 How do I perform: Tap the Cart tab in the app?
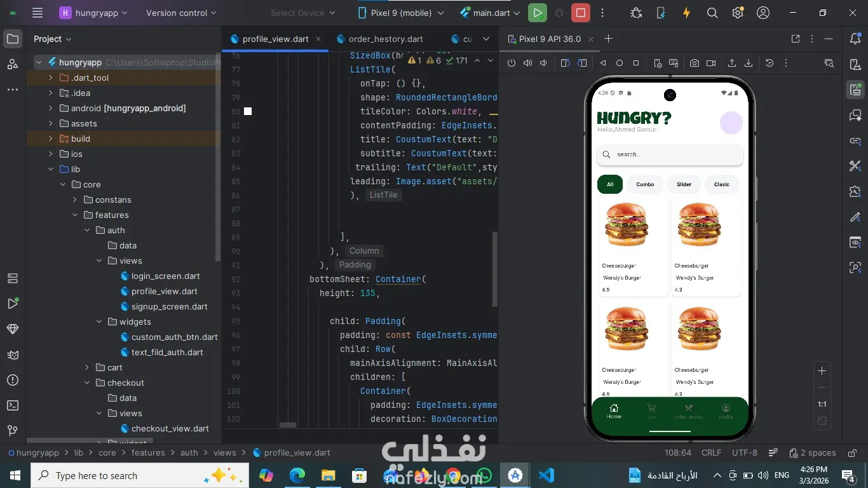(651, 411)
